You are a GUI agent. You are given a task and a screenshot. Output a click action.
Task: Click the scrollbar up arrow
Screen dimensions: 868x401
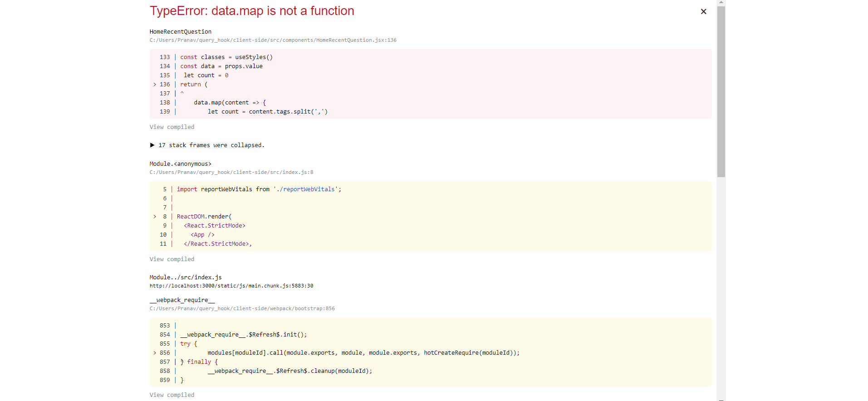tap(721, 2)
